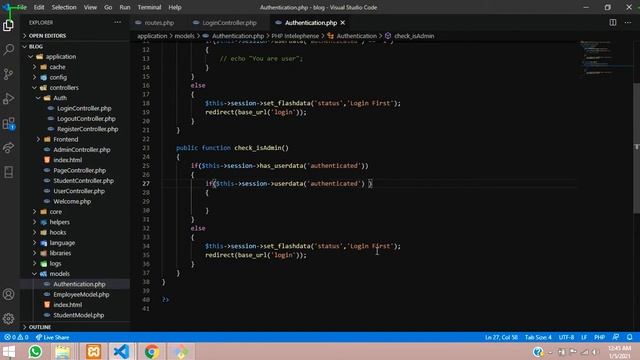This screenshot has width=640, height=360.
Task: Open File Explorer from taskbar
Action: coord(62,351)
